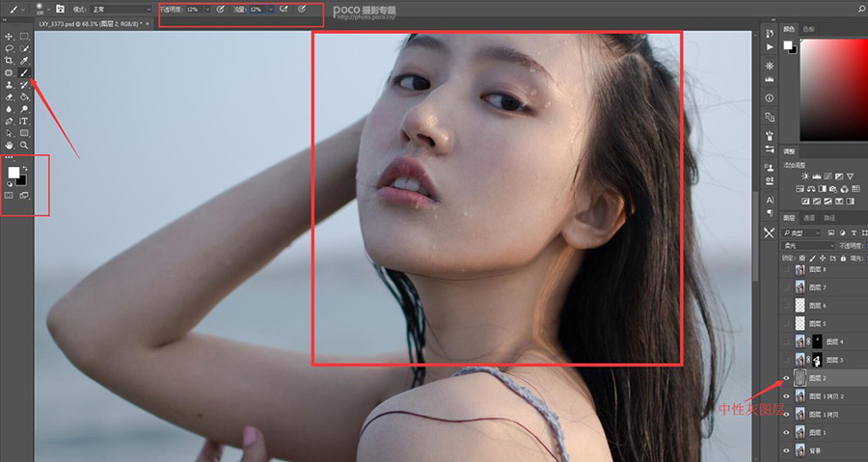Screen dimensions: 868x462
Task: Open the Info panel icon
Action: (770, 98)
